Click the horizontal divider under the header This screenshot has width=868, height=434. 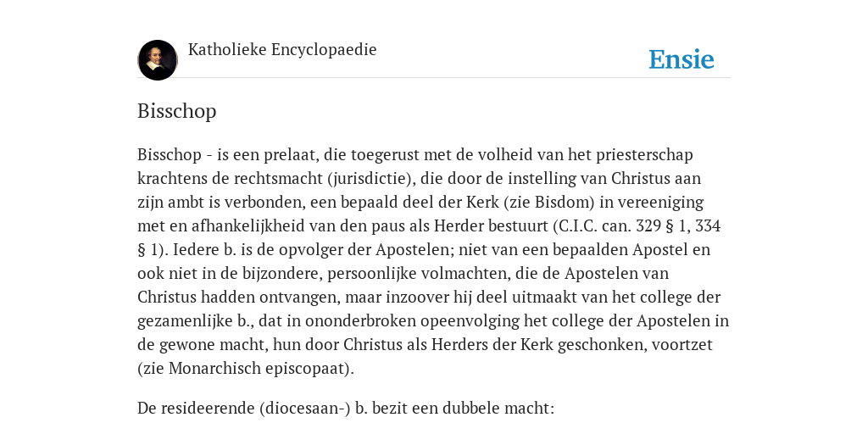(434, 77)
